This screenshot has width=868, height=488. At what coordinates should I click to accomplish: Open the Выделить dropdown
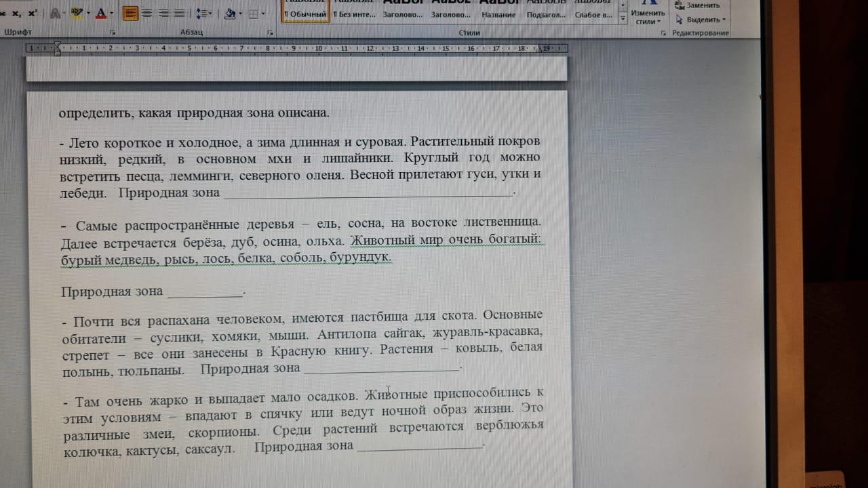click(x=701, y=20)
